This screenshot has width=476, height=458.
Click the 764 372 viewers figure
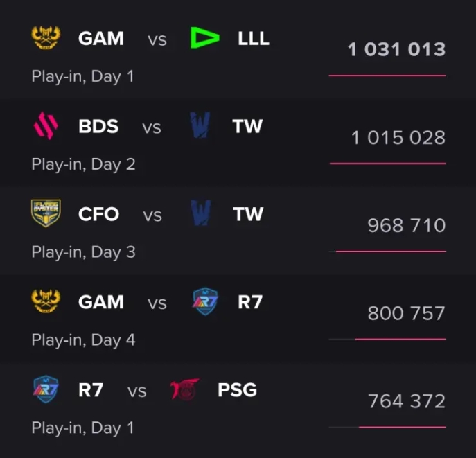click(406, 402)
